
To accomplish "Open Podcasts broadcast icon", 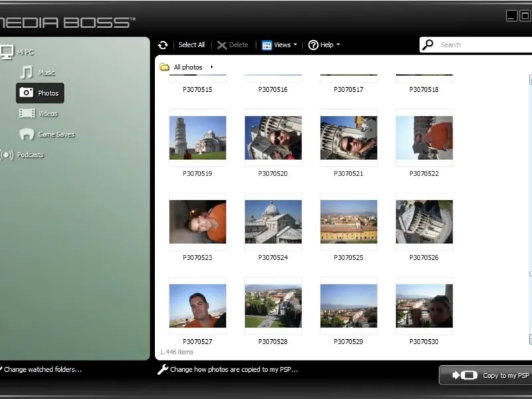I will [x=7, y=155].
